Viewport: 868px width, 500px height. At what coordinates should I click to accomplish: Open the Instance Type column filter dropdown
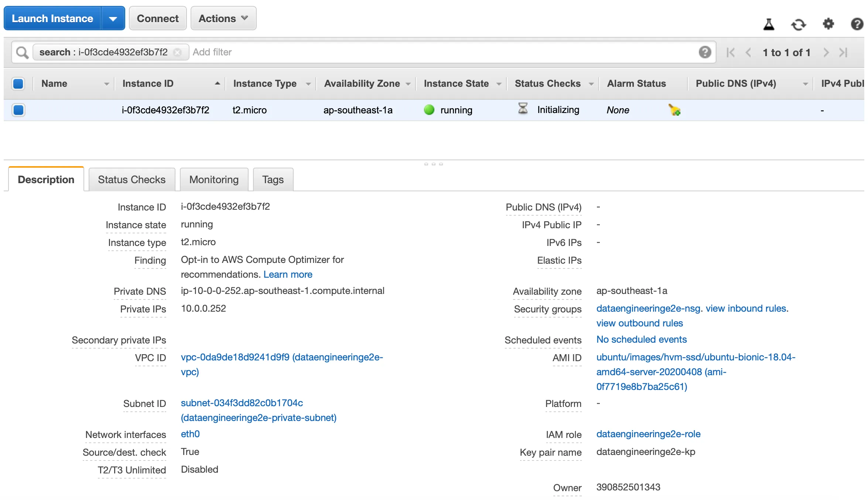point(308,84)
